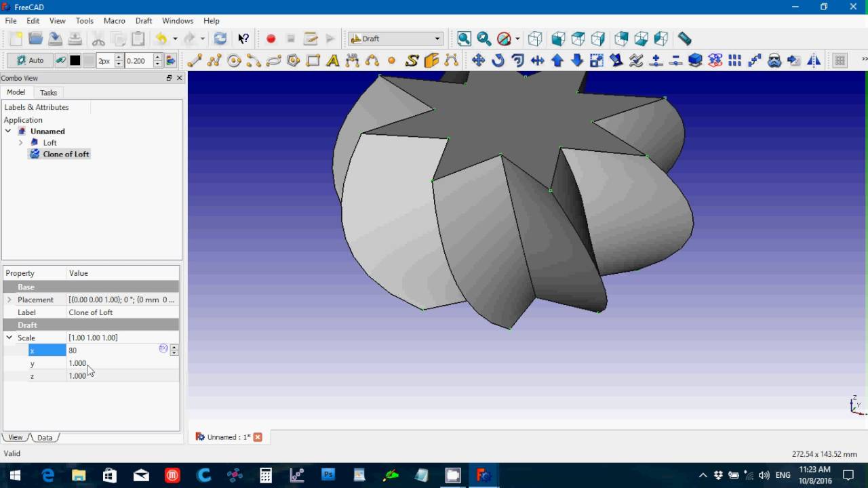Select the ShapeString tool
Screen dimensions: 868x488
pyautogui.click(x=412, y=60)
